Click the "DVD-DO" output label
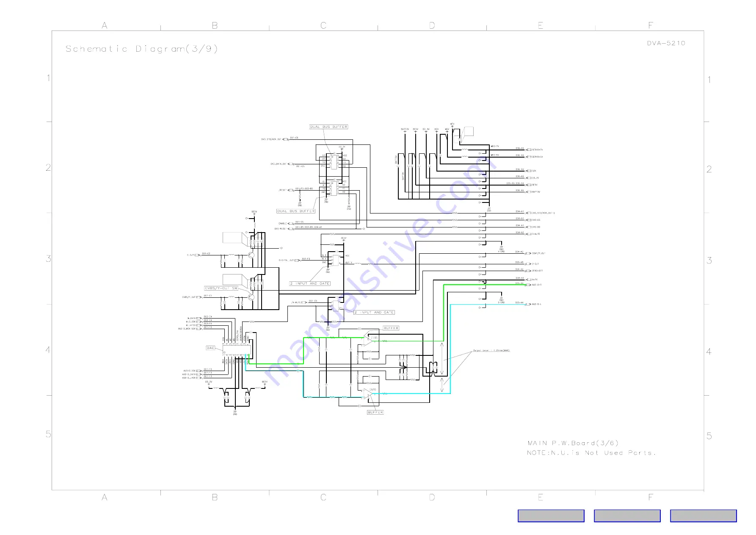This screenshot has width=756, height=535. tap(536, 227)
